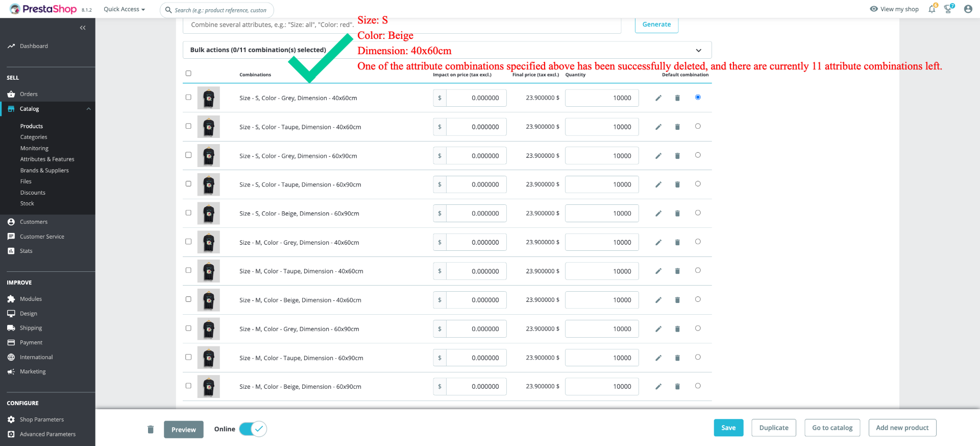Delete the M Beige 60x90cm combination trash icon
The height and width of the screenshot is (446, 980).
tap(677, 387)
